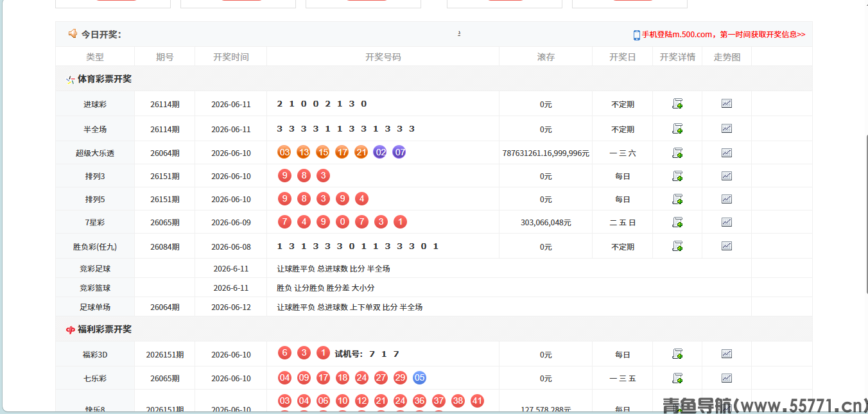
Task: Open draw details icon for 7星彩
Action: click(677, 222)
